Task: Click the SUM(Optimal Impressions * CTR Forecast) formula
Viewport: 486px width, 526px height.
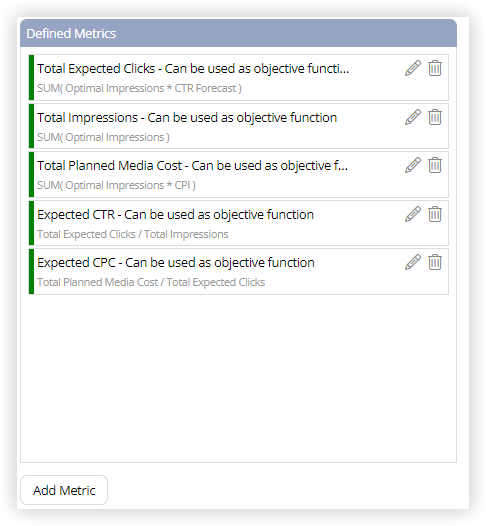Action: coord(139,88)
